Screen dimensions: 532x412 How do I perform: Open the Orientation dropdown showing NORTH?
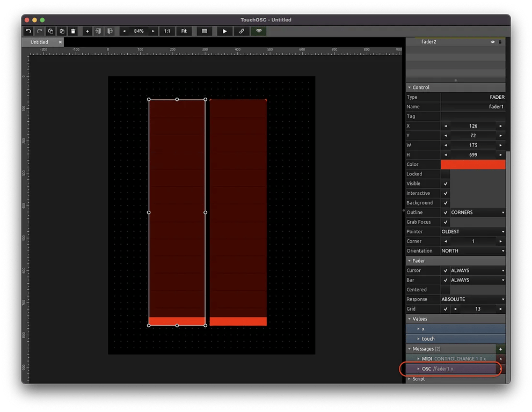click(472, 251)
